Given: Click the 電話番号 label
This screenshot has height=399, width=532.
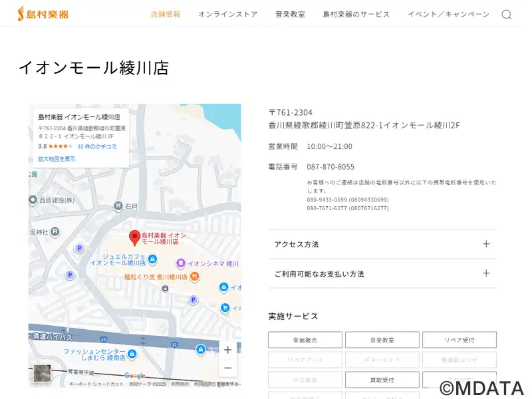Looking at the screenshot, I should 283,167.
